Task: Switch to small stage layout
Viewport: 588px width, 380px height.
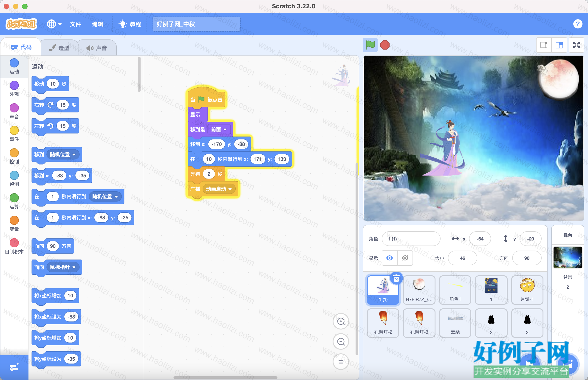Action: coord(544,45)
